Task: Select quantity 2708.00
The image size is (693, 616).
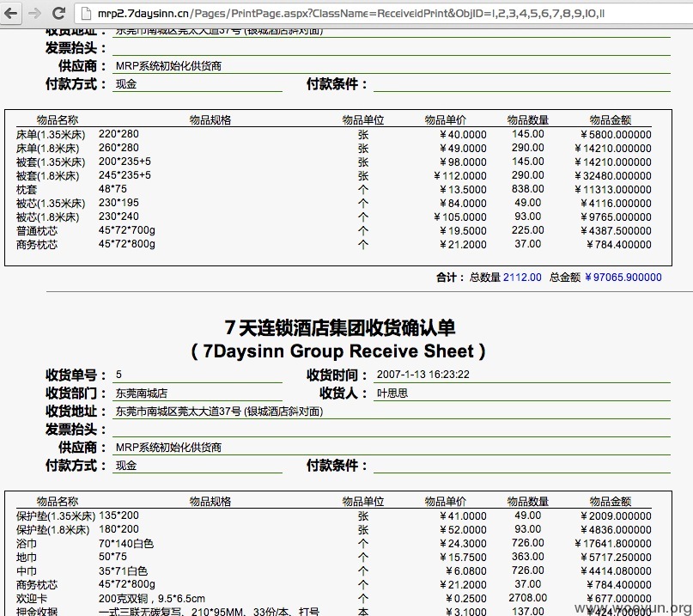Action: tap(528, 597)
